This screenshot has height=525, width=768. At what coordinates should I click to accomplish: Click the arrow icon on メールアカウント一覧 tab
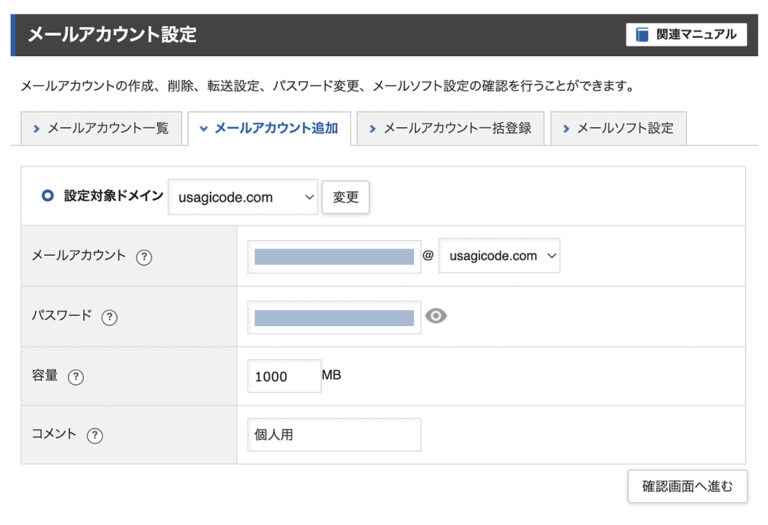click(36, 129)
